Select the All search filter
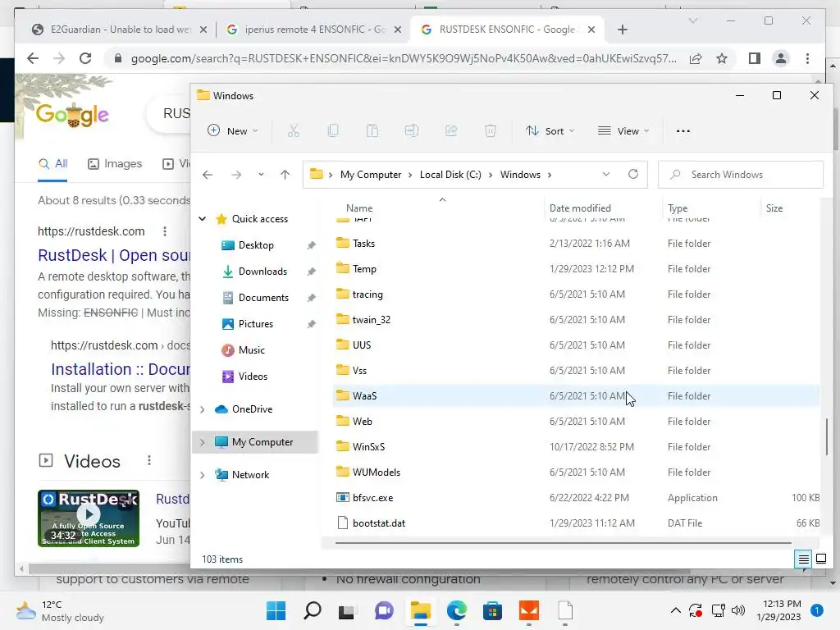Screen dimensions: 840x630 coord(52,163)
